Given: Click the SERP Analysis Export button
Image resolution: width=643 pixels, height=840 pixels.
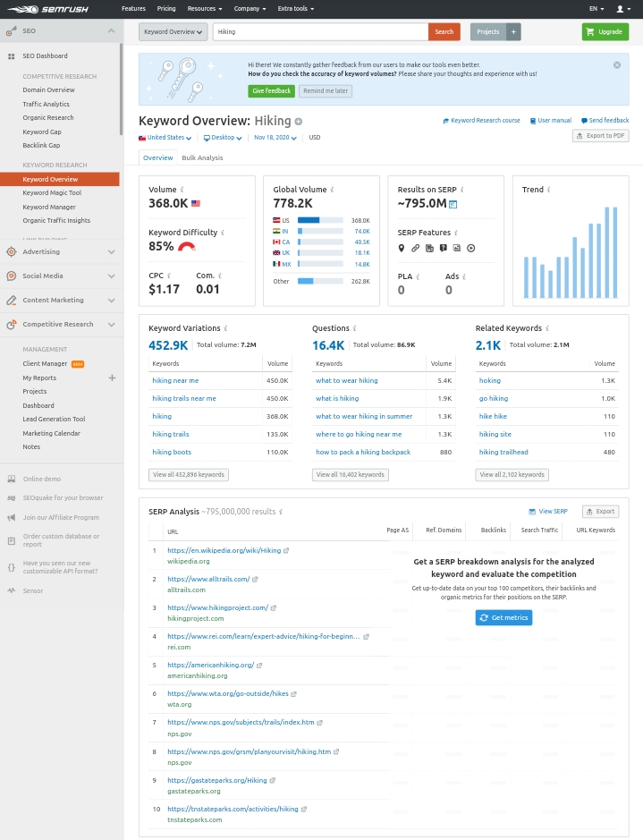Looking at the screenshot, I should tap(601, 512).
